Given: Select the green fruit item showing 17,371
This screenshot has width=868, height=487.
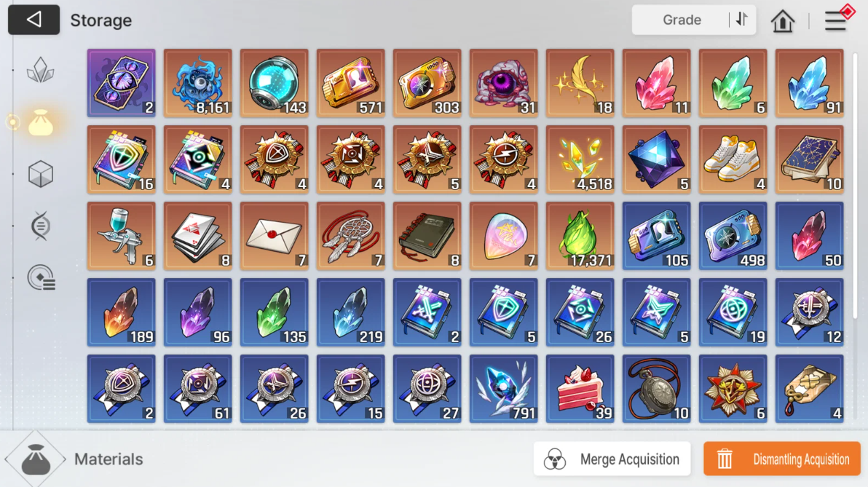Looking at the screenshot, I should pyautogui.click(x=580, y=236).
